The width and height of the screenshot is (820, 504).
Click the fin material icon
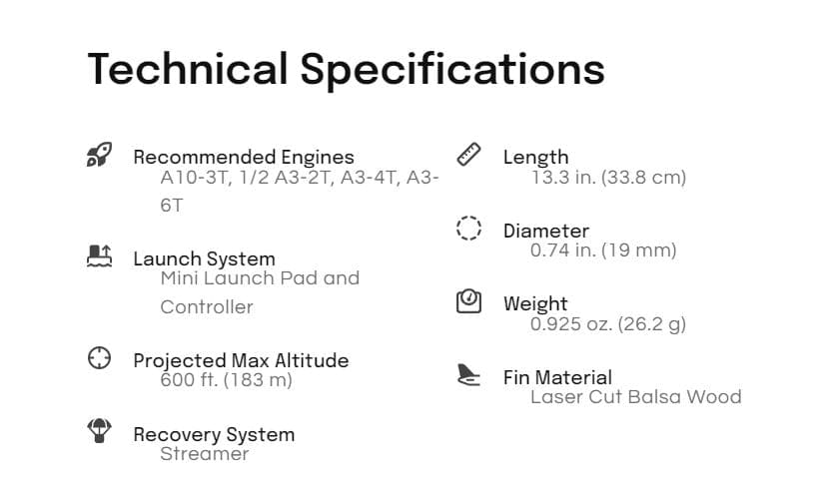click(468, 374)
